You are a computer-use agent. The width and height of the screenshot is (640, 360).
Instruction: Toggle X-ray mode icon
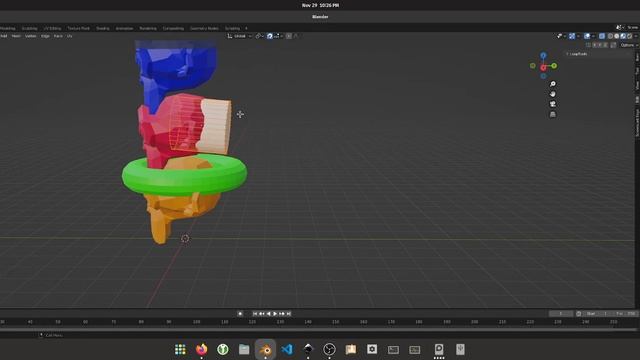tap(602, 36)
